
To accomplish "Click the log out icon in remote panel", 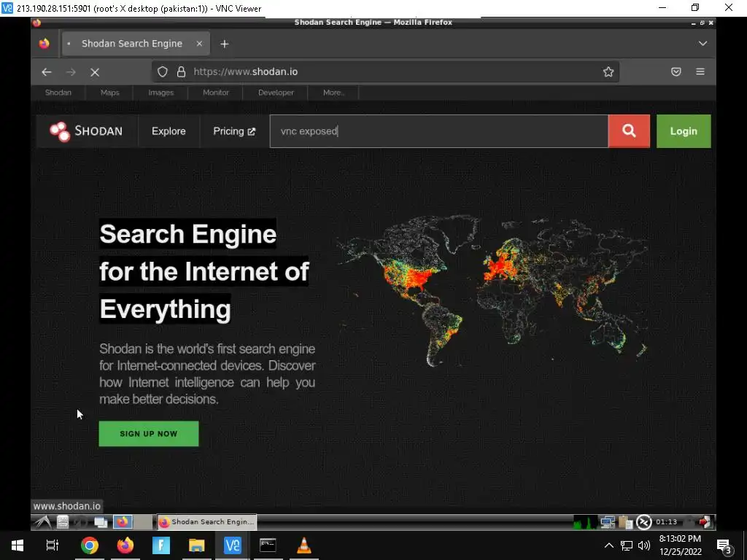I will [x=705, y=522].
